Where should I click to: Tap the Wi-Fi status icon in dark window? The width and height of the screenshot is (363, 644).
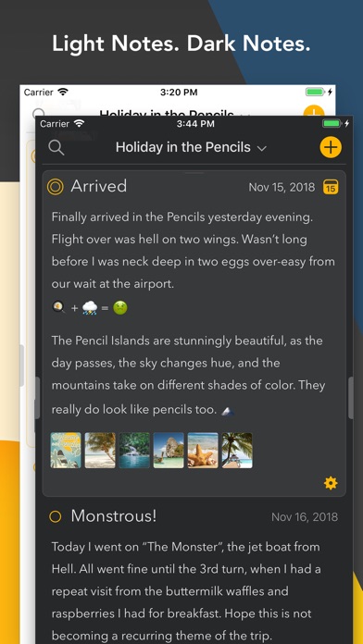click(x=79, y=124)
